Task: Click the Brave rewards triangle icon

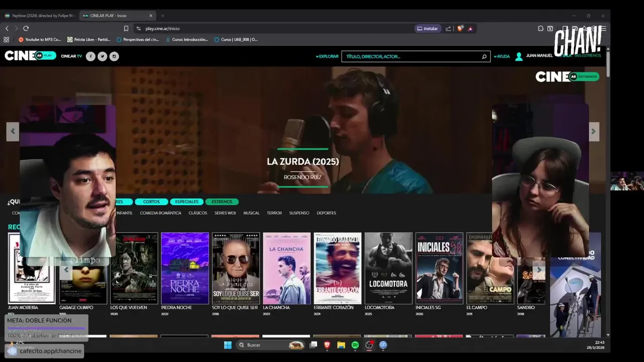Action: 470,29
